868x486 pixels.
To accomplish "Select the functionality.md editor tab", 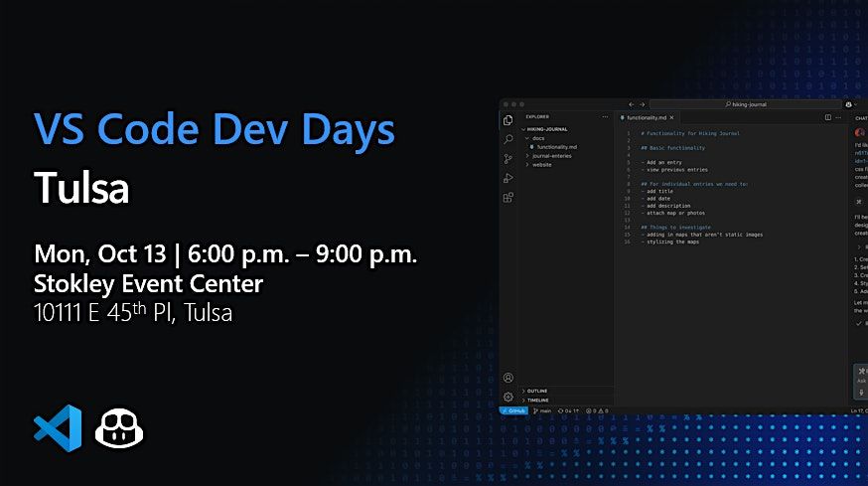I will click(646, 117).
